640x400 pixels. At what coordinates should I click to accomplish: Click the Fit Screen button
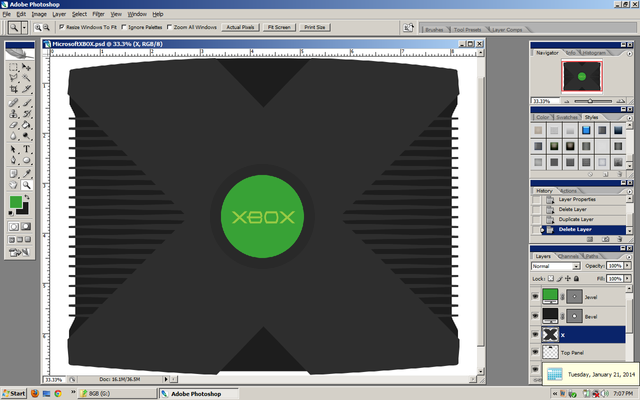(x=279, y=27)
